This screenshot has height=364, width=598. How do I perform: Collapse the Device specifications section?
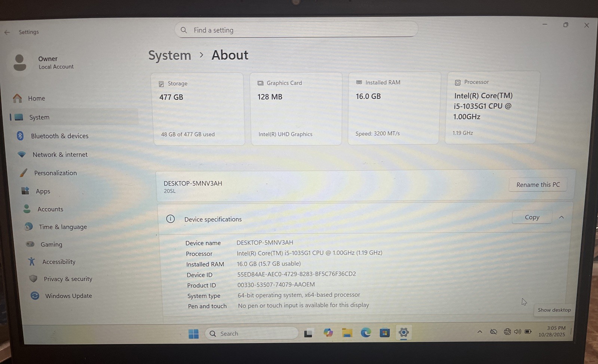tap(561, 217)
